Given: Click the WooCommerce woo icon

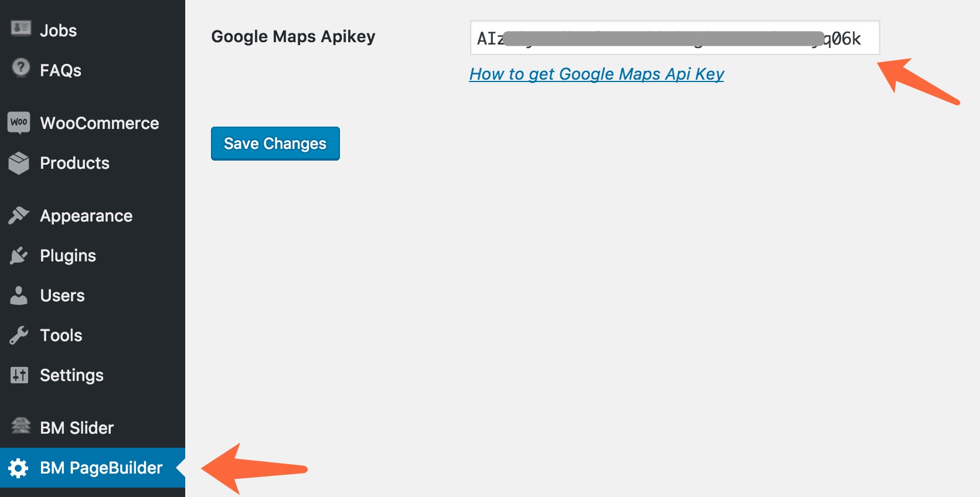Looking at the screenshot, I should [19, 122].
